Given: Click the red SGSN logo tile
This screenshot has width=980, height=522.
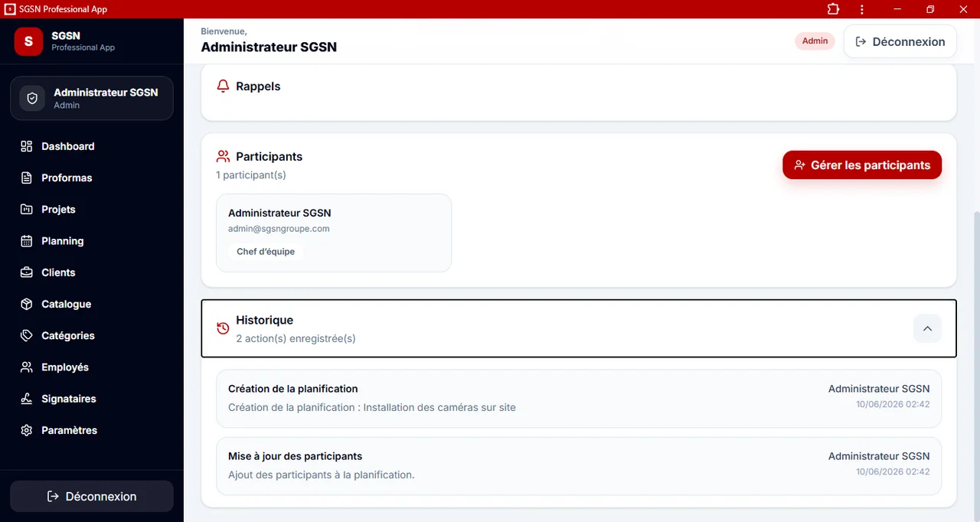Looking at the screenshot, I should tap(28, 41).
